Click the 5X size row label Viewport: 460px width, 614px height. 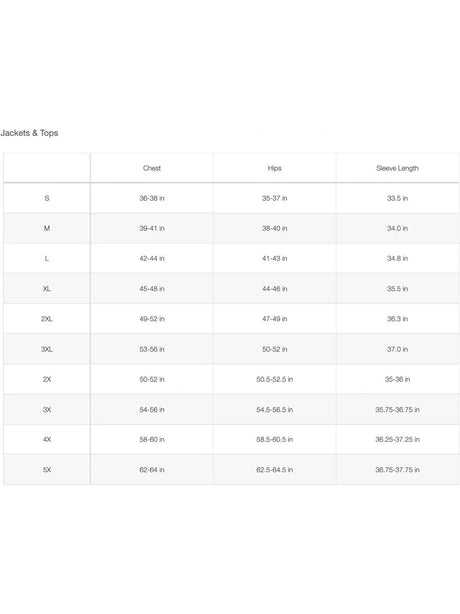pos(47,470)
